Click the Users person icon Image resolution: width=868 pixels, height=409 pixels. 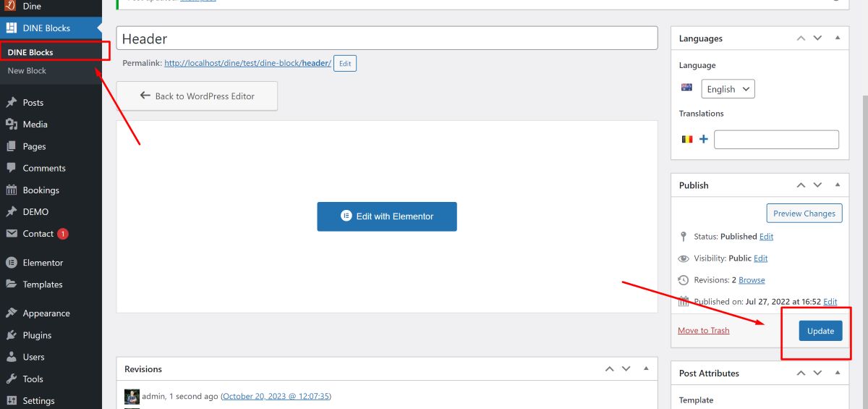(11, 357)
